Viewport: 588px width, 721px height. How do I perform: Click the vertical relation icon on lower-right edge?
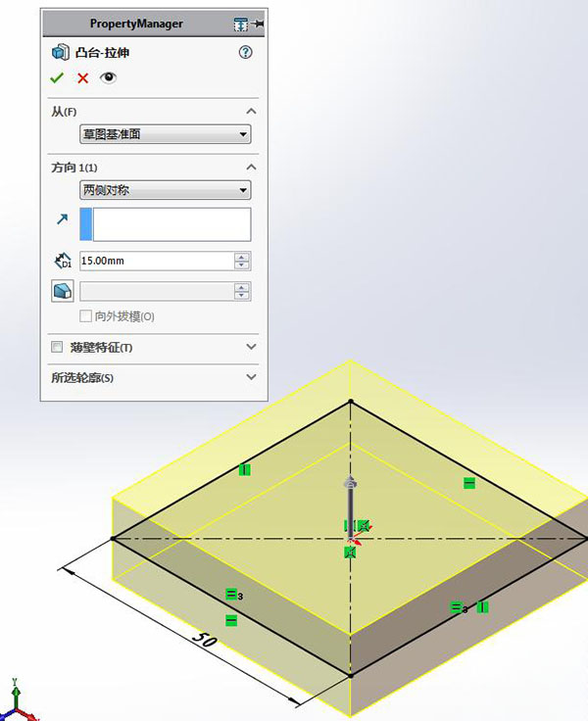coord(482,607)
